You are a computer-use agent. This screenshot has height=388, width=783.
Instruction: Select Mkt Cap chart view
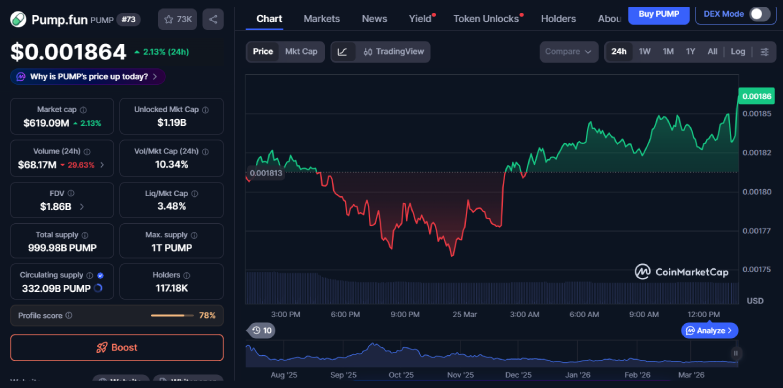pos(301,51)
